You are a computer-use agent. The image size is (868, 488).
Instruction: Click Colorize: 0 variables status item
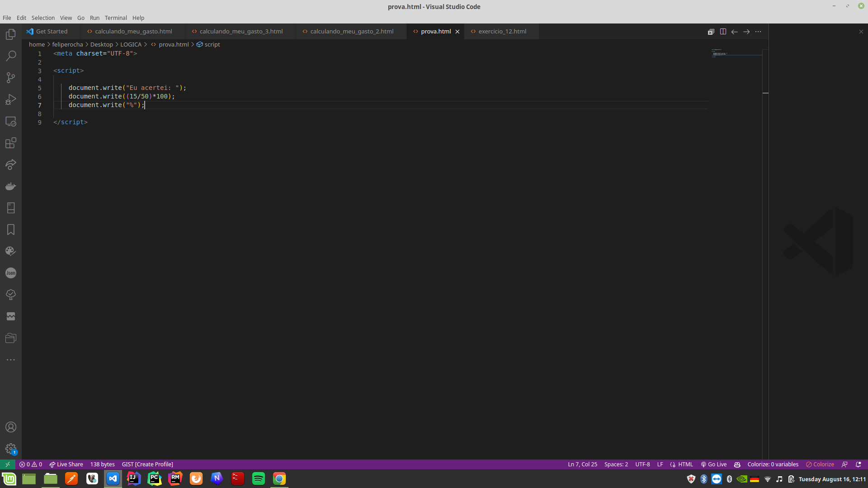(773, 464)
